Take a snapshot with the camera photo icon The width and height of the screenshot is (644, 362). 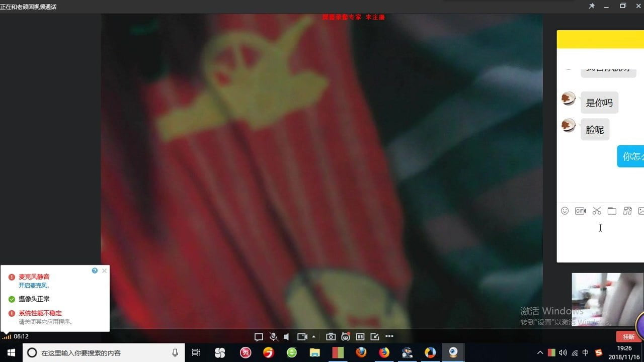pos(331,337)
